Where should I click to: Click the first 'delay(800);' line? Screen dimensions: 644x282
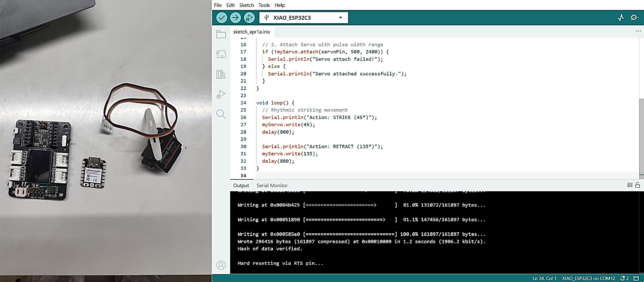pos(278,132)
